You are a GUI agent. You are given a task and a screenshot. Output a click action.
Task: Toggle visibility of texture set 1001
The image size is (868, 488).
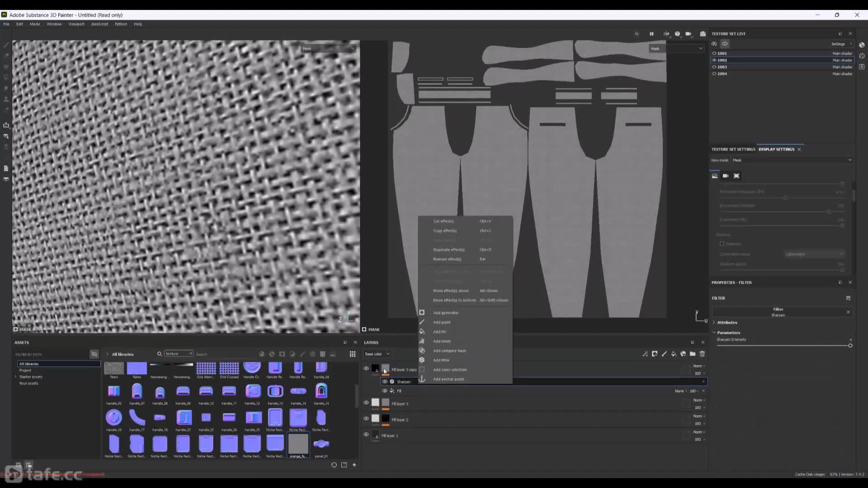click(x=714, y=53)
